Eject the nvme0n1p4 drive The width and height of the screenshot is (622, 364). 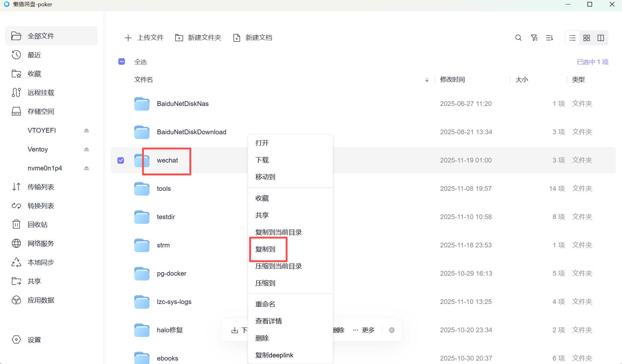coord(87,168)
